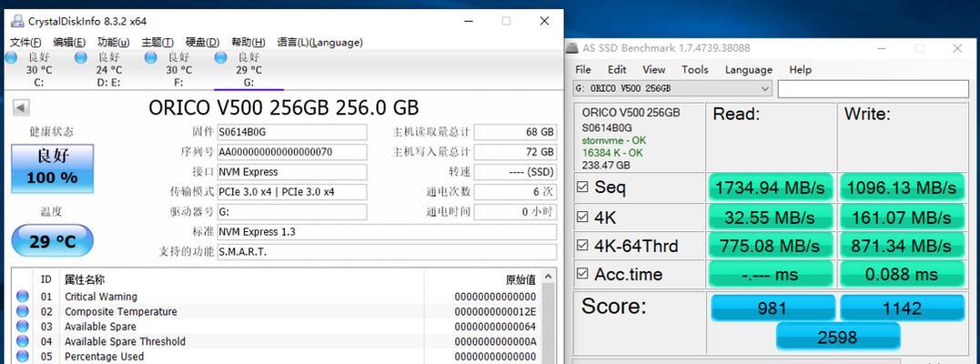Click the read score 981
Screen dimensions: 980x364
coord(772,308)
